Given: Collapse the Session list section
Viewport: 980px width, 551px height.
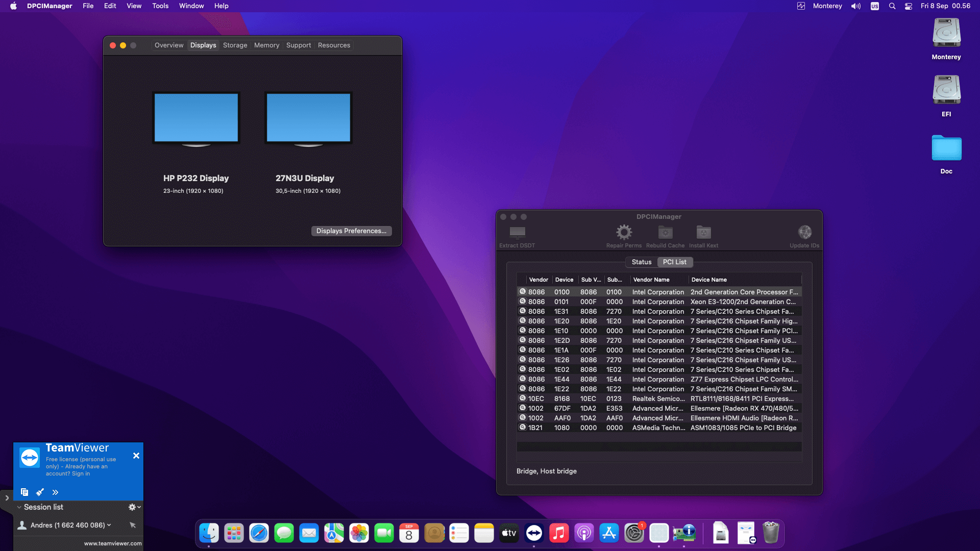Looking at the screenshot, I should [19, 507].
